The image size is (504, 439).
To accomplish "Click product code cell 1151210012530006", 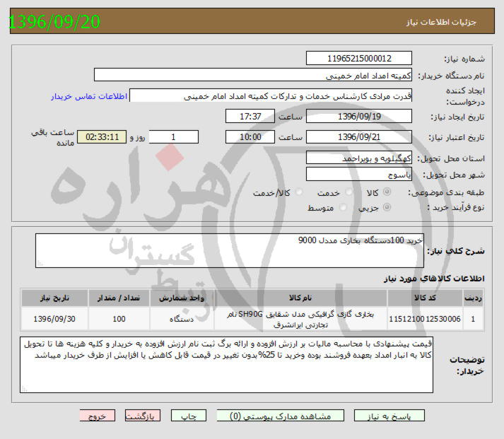I will coord(425,319).
